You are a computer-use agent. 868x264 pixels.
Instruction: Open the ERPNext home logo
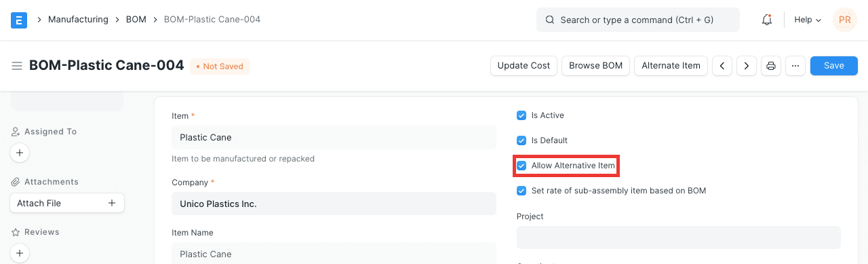click(19, 20)
